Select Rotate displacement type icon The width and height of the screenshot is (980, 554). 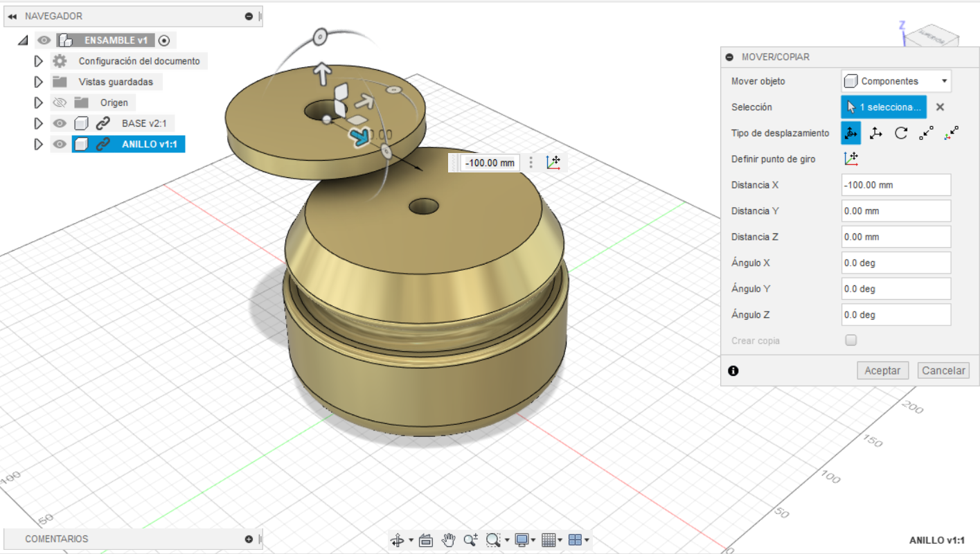[901, 133]
